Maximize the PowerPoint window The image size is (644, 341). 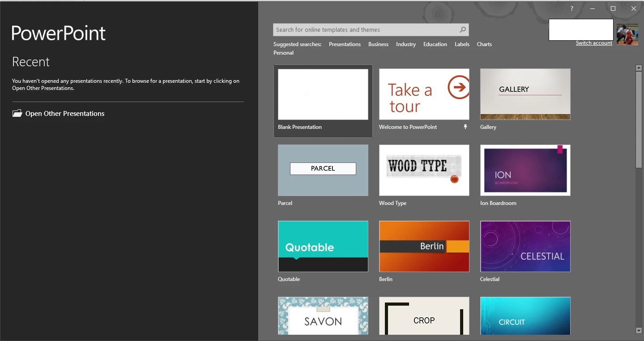[613, 9]
